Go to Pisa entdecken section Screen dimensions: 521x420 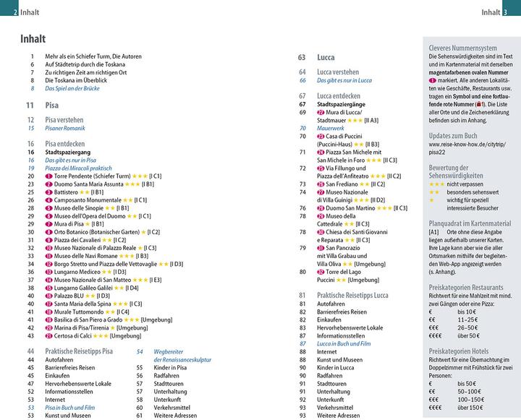66,144
